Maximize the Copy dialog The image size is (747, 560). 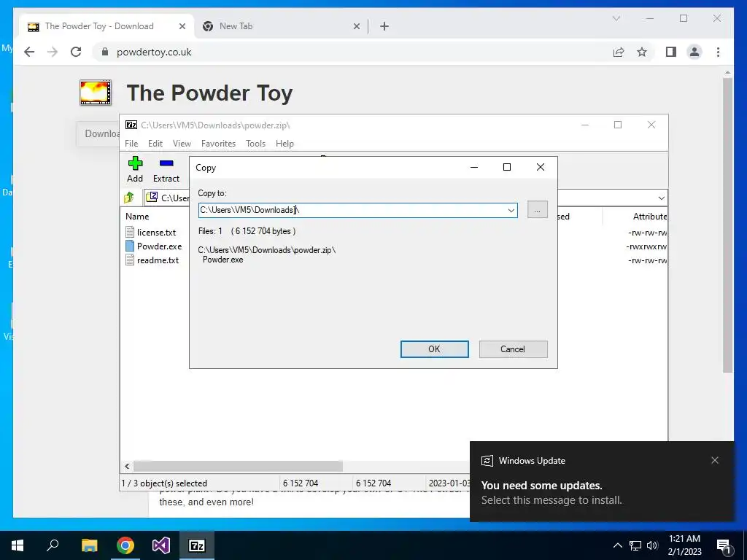pos(507,167)
